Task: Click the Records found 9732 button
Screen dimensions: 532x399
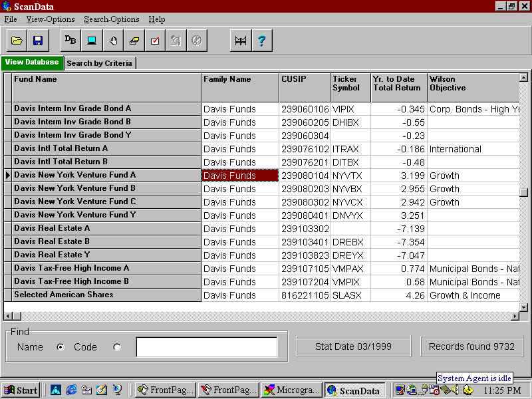Action: click(x=471, y=346)
